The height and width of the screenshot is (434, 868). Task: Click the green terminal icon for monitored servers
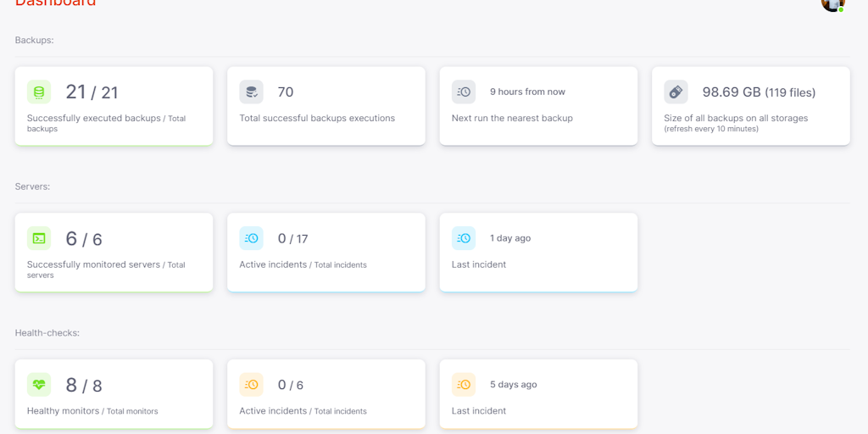tap(39, 238)
